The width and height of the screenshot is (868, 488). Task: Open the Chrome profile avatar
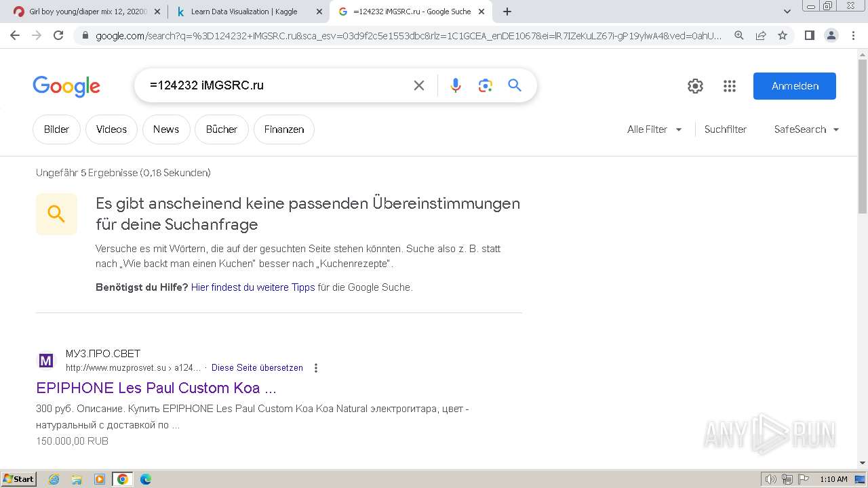831,36
